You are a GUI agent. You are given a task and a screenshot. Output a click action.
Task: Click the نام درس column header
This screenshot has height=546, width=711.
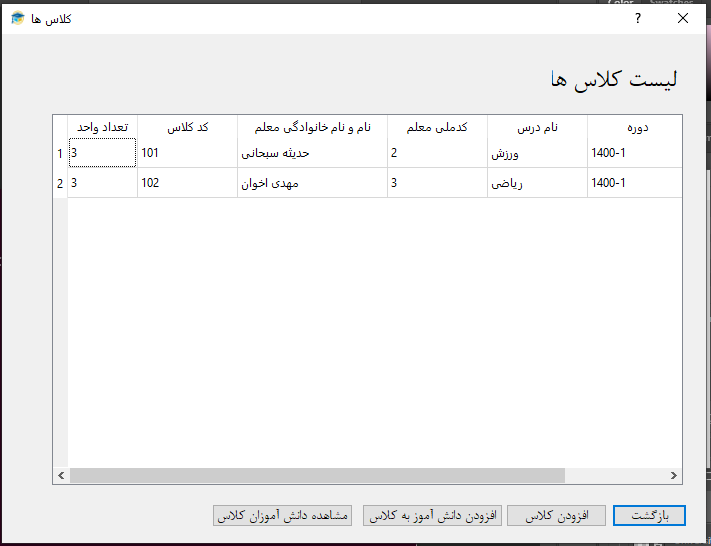click(x=537, y=127)
